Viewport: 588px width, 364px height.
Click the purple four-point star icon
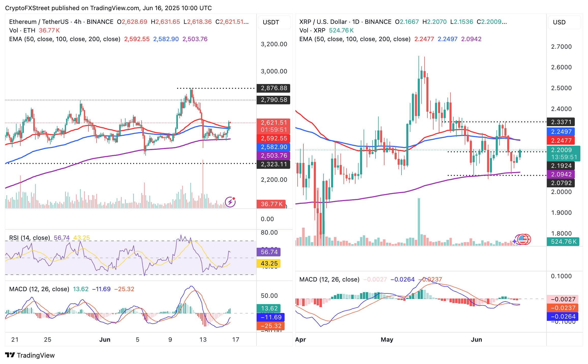pyautogui.click(x=515, y=241)
